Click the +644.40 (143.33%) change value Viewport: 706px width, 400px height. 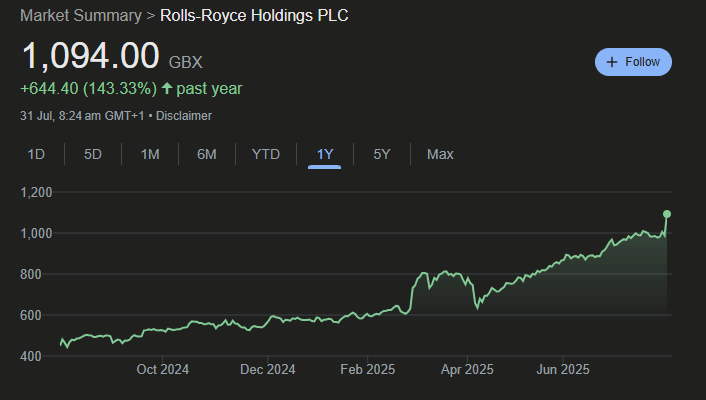(x=87, y=89)
